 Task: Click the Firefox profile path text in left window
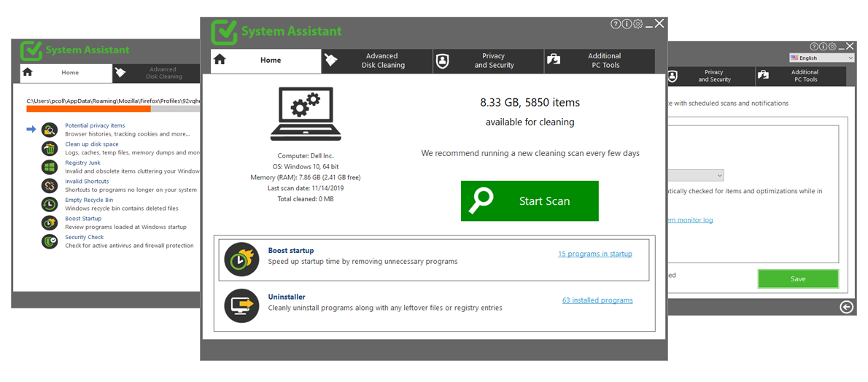click(x=114, y=101)
